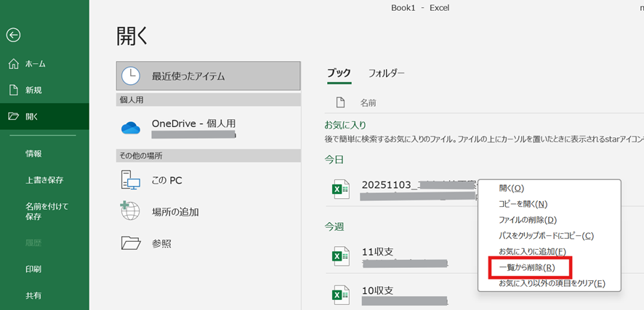Screen dimensions: 644x310
Task: Select 開く(O) from the context menu
Action: coord(511,188)
